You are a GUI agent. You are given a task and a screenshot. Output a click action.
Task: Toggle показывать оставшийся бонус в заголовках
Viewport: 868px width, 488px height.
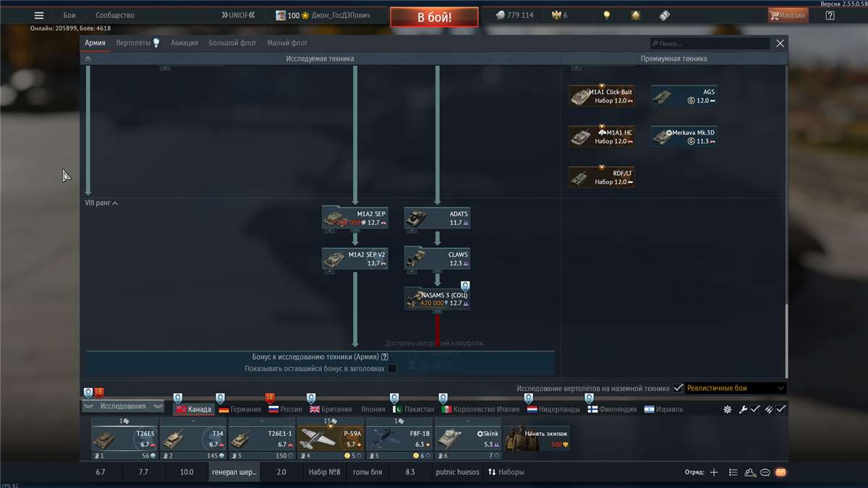pos(393,368)
